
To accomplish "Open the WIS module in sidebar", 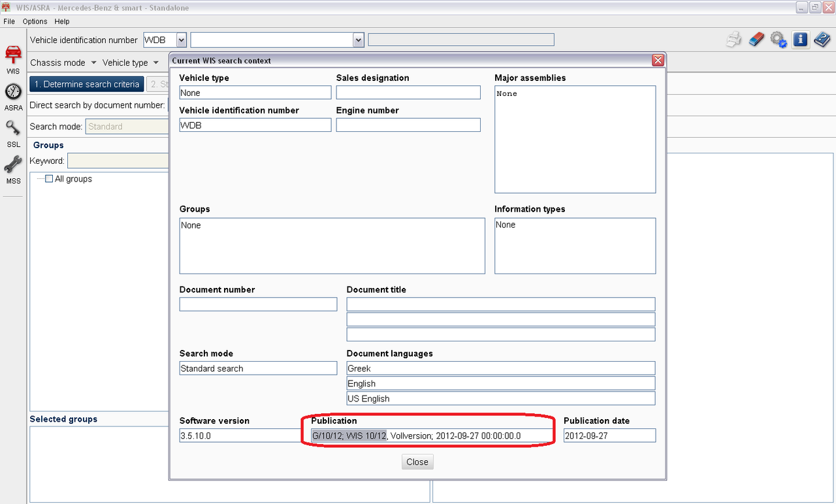I will click(x=13, y=59).
